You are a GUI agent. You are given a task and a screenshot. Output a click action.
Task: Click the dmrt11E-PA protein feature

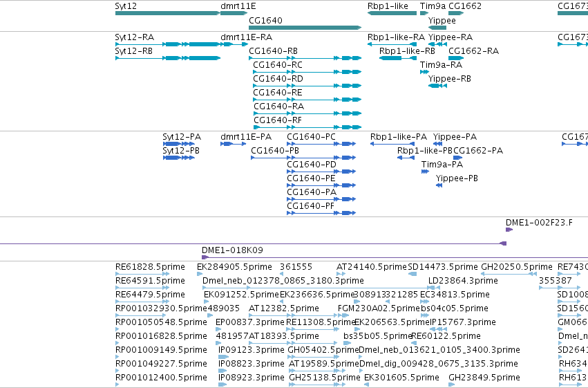pos(234,144)
